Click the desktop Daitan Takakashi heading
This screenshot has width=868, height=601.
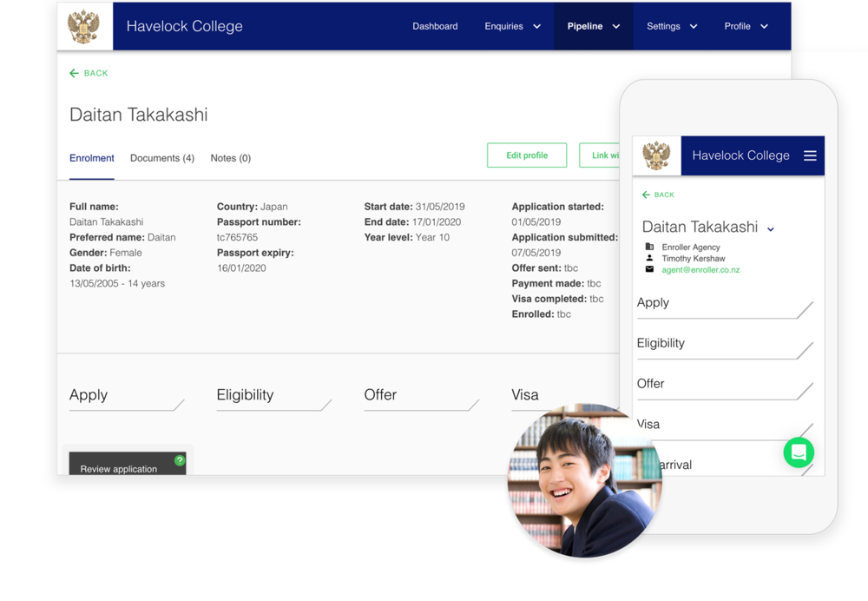click(138, 115)
